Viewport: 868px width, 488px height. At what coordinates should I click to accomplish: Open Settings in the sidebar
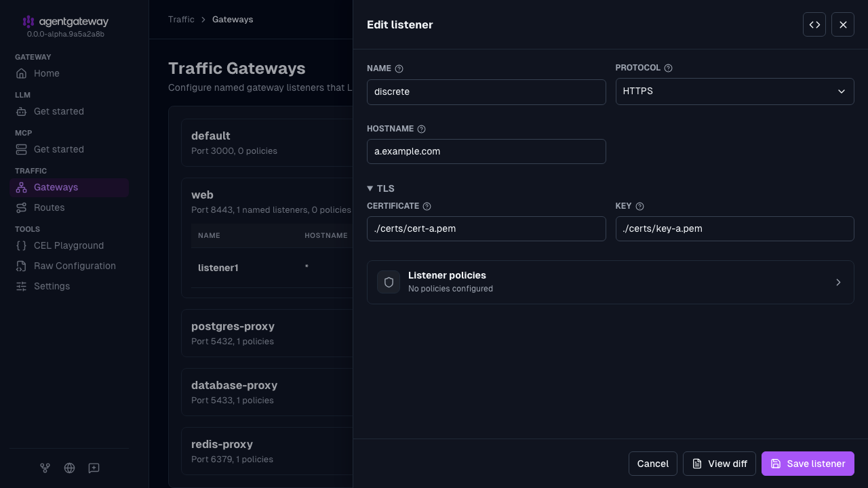(69, 286)
